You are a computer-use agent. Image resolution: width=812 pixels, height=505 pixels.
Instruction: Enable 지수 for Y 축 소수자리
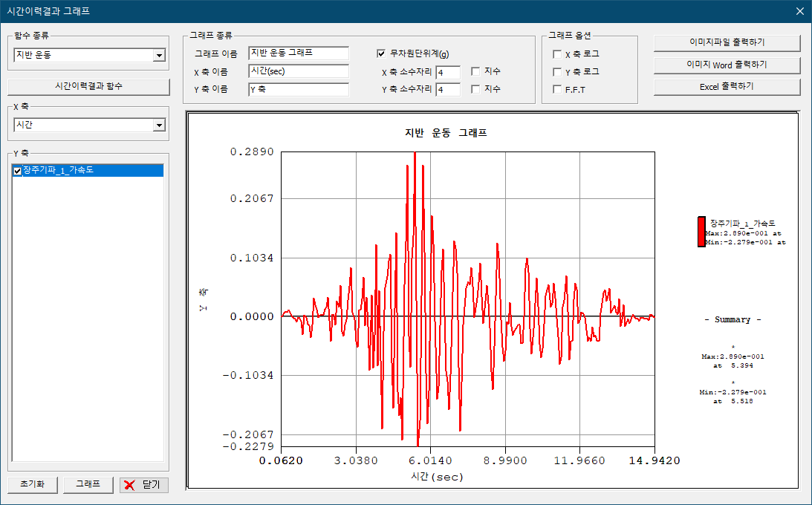(475, 89)
